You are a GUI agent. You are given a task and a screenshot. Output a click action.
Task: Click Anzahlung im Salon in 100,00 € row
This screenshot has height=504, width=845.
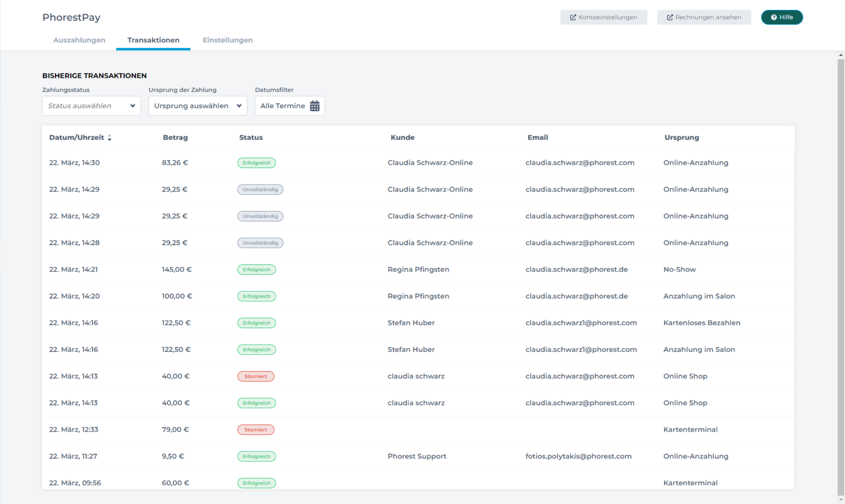coord(699,296)
